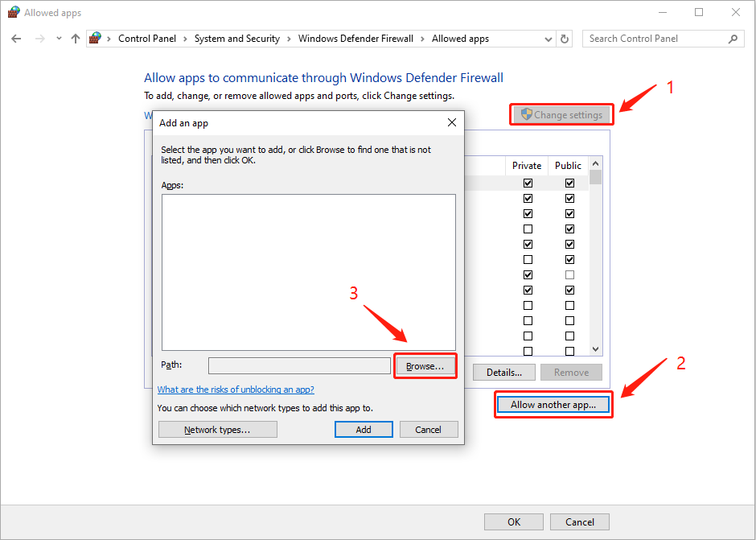Click Allow another app button
The width and height of the screenshot is (756, 540).
[553, 405]
